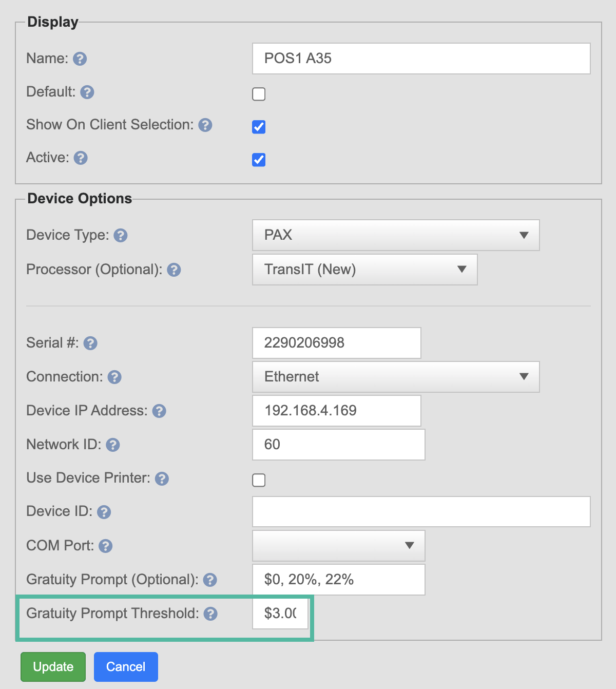Uncheck the Active checkbox
Viewport: 616px width, 689px height.
point(259,160)
